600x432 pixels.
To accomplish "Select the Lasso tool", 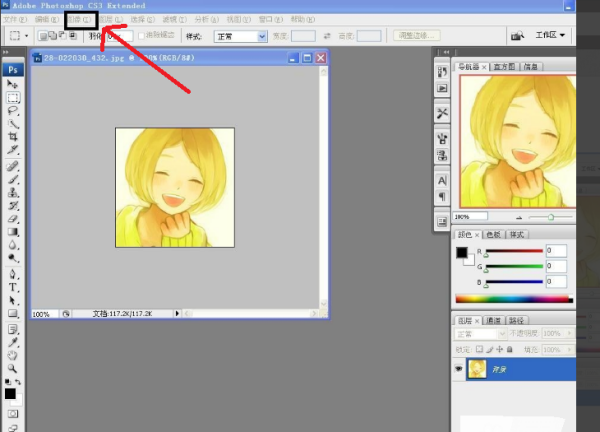I will (x=13, y=111).
